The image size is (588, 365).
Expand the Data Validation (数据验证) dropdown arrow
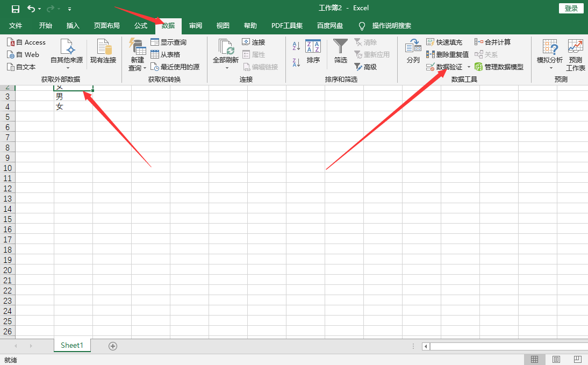[x=469, y=67]
